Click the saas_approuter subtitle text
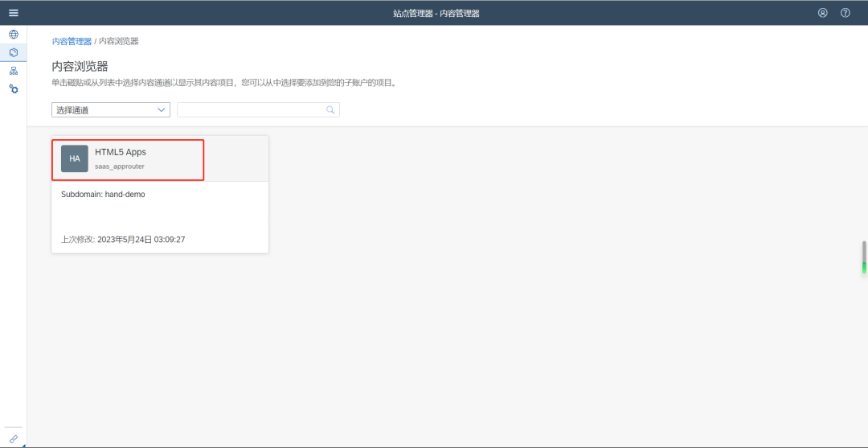The image size is (868, 448). [120, 166]
